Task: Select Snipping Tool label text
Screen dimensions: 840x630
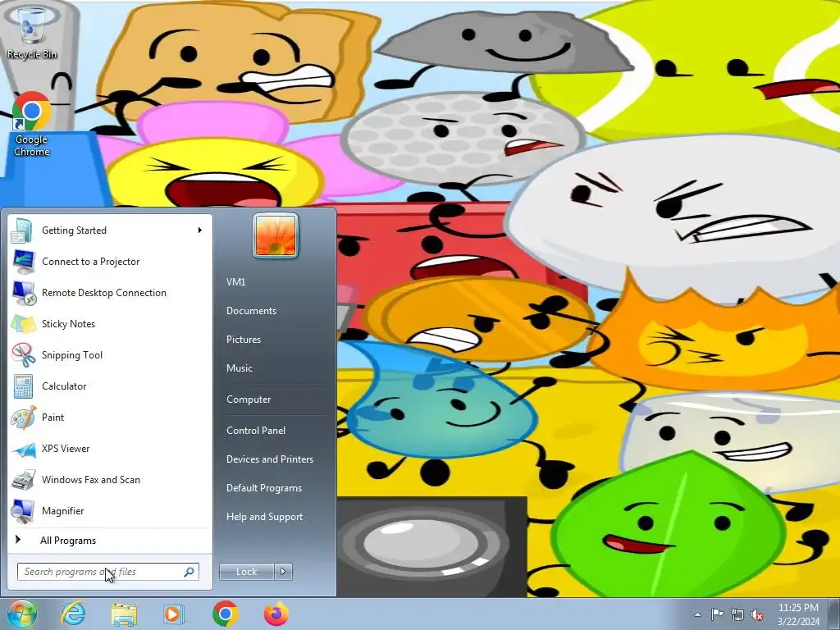Action: point(72,355)
